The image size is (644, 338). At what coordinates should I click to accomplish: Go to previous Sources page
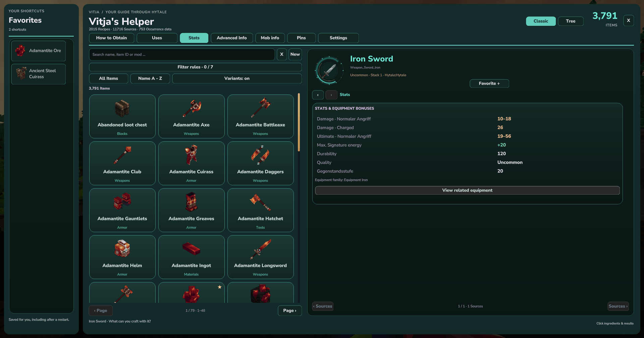pyautogui.click(x=323, y=306)
